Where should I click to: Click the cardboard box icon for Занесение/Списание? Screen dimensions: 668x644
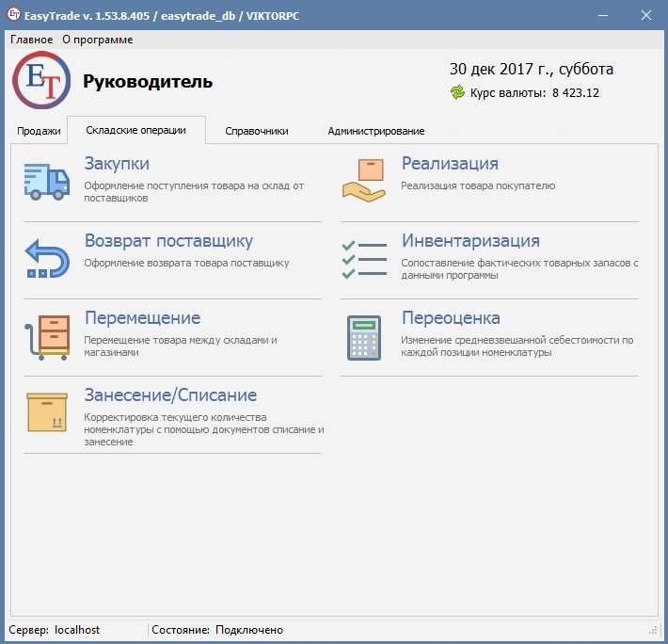(x=47, y=412)
